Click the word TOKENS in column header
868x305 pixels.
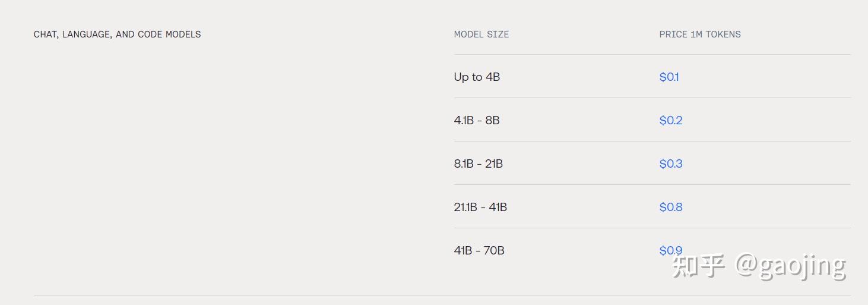click(723, 34)
